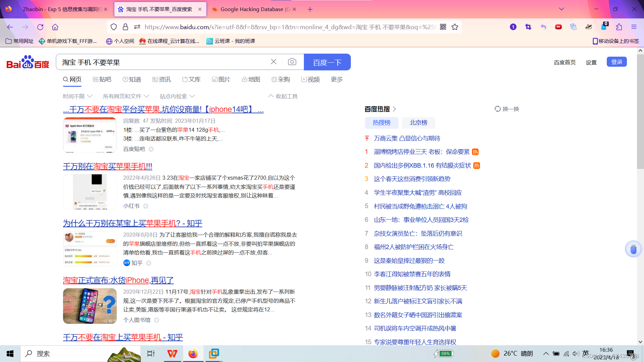
Task: Expand the 站点内检索 site search dropdown
Action: pos(177,97)
